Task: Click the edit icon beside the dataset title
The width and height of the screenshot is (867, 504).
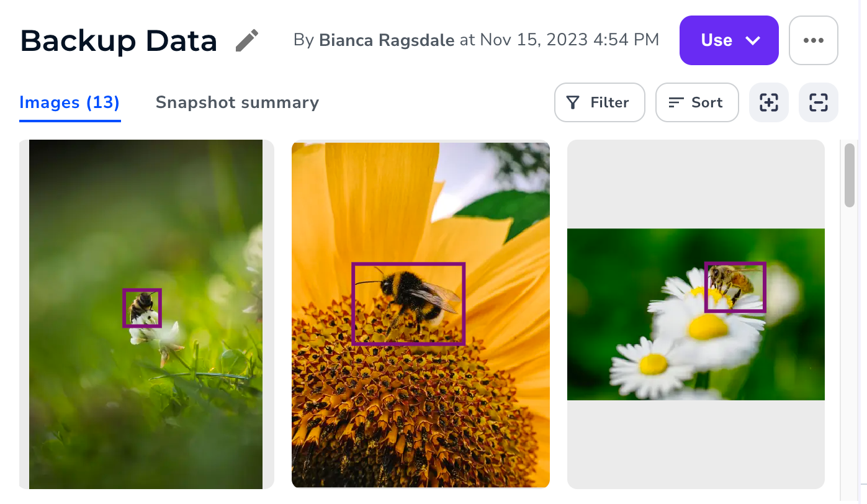Action: tap(246, 39)
